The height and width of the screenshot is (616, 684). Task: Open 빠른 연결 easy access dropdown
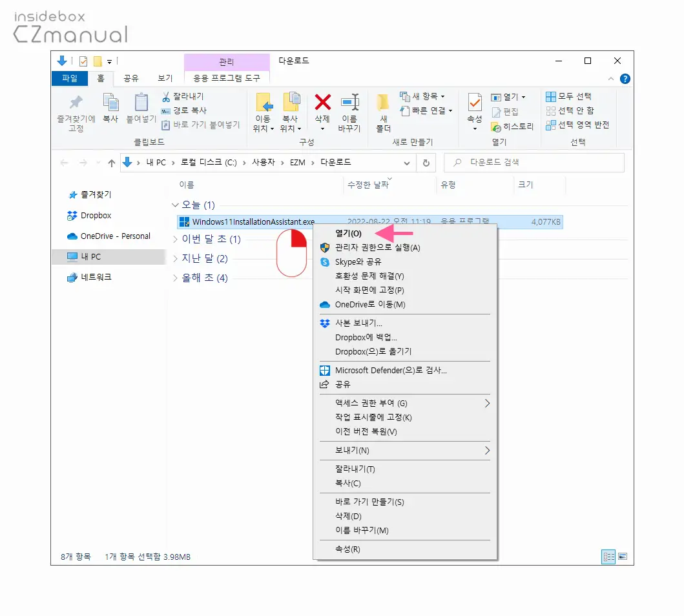(426, 110)
